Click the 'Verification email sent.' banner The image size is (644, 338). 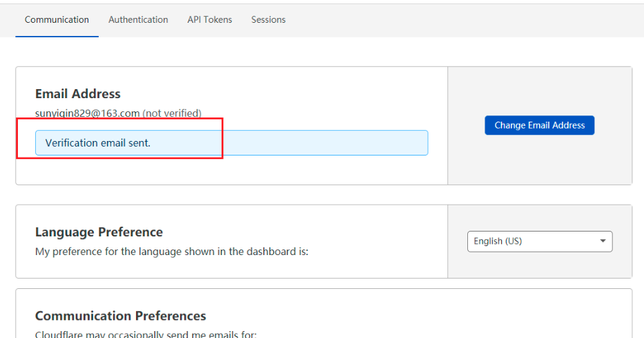231,143
